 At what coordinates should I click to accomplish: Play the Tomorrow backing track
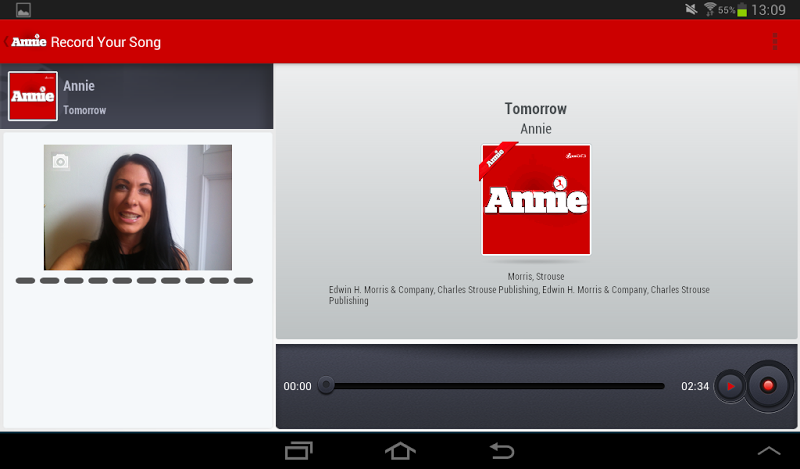coord(730,386)
